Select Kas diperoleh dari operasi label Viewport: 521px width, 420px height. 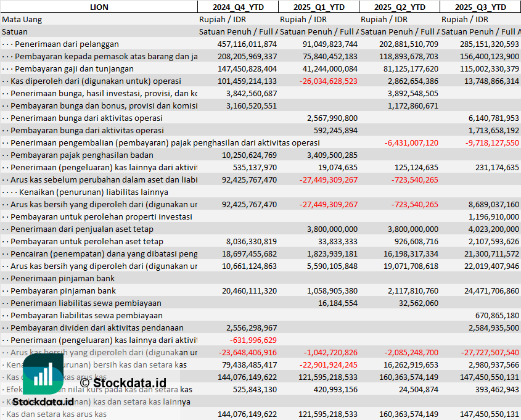point(96,81)
